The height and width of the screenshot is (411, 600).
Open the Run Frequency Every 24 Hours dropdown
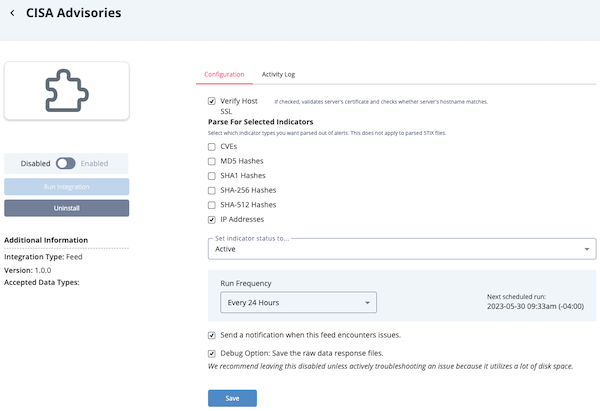pos(298,302)
